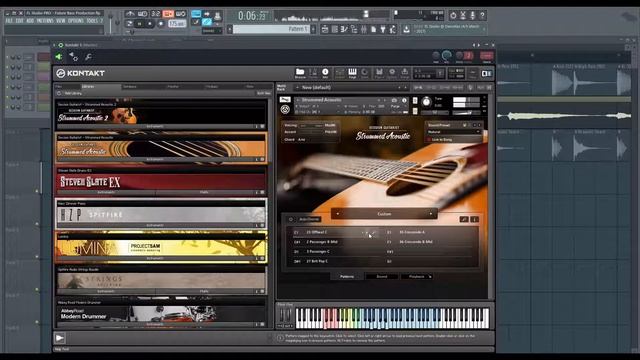Click right arrow of Custom pattern selector
Screen dimensions: 640x360
(x=431, y=214)
